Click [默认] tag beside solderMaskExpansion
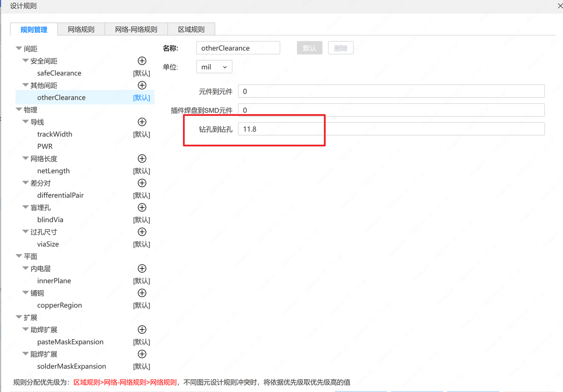This screenshot has width=563, height=392. (x=142, y=367)
